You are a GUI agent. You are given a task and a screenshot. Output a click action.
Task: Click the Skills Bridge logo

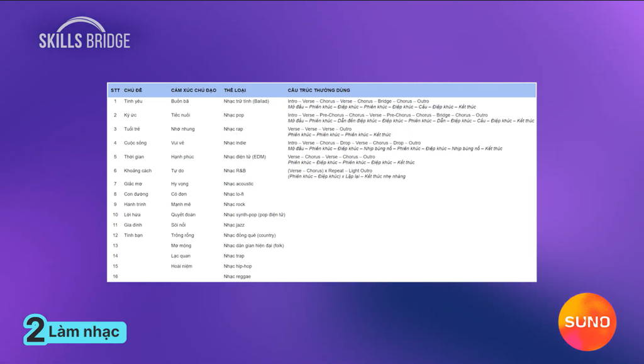tap(85, 33)
